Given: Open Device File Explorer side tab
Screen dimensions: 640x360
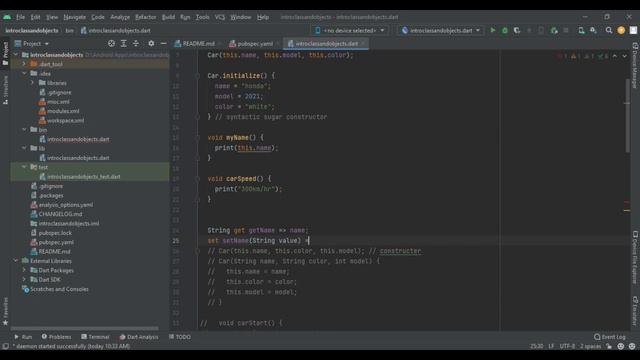Looking at the screenshot, I should click(635, 257).
